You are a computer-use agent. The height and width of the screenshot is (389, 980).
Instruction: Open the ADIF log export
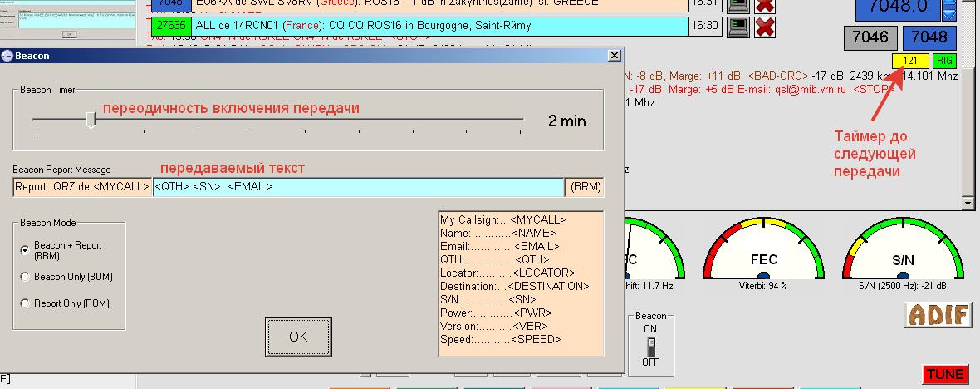pos(938,315)
